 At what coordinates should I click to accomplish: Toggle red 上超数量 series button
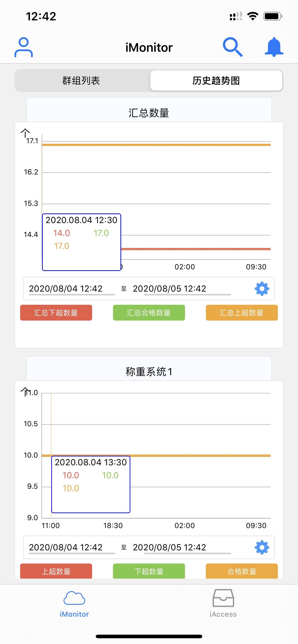coord(56,571)
